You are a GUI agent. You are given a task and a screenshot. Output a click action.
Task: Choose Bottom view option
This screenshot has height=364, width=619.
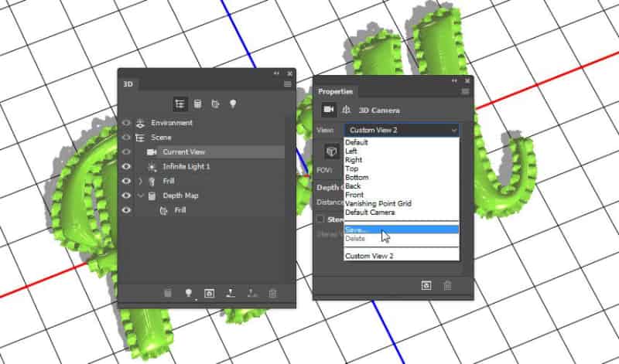(402, 178)
